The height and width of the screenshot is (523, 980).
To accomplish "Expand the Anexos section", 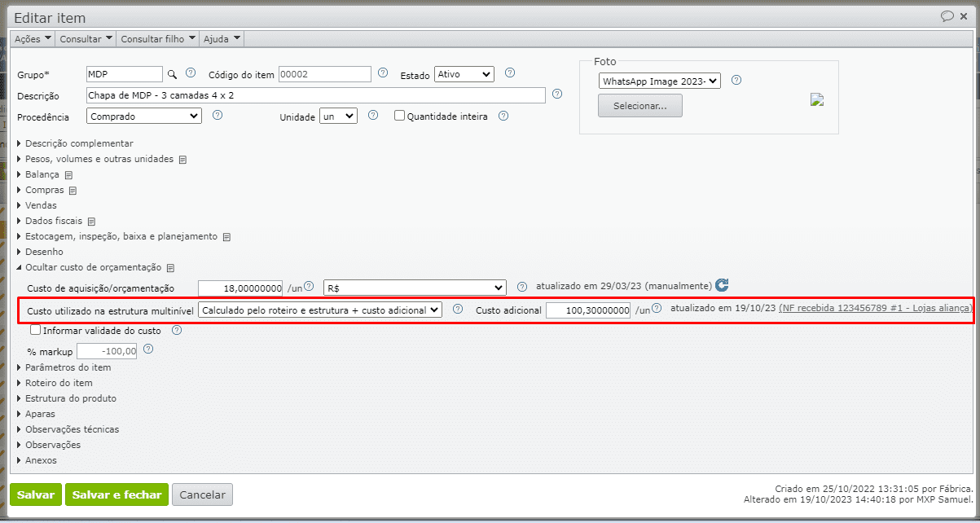I will (41, 460).
